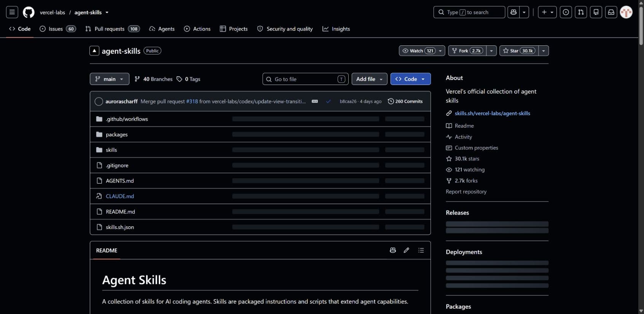The width and height of the screenshot is (644, 314).
Task: Open the Insights tab
Action: pos(336,29)
